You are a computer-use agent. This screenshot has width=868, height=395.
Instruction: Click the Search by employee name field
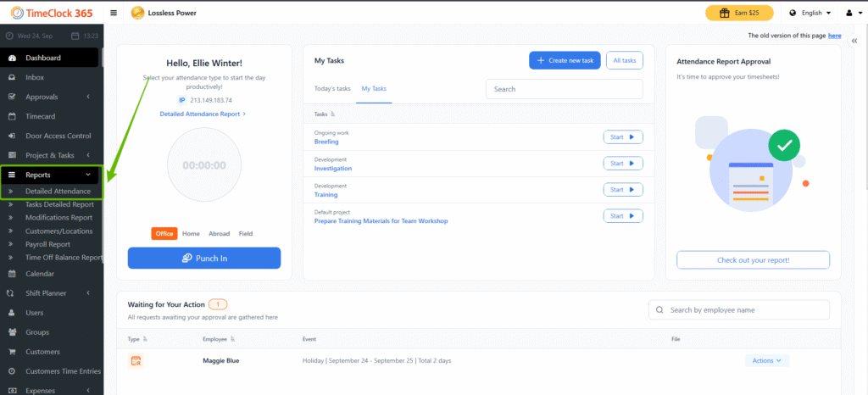(738, 310)
